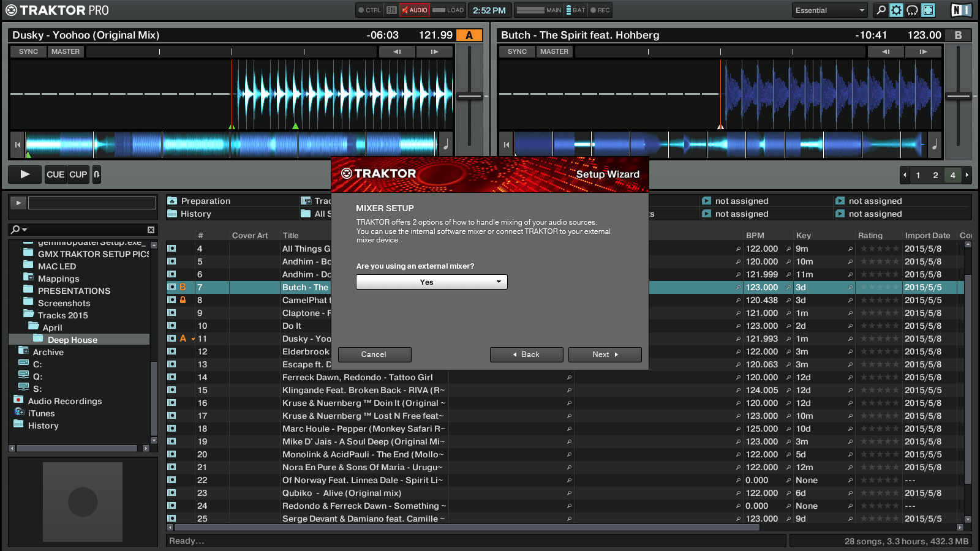
Task: Enable SYNC on Deck A
Action: (28, 51)
